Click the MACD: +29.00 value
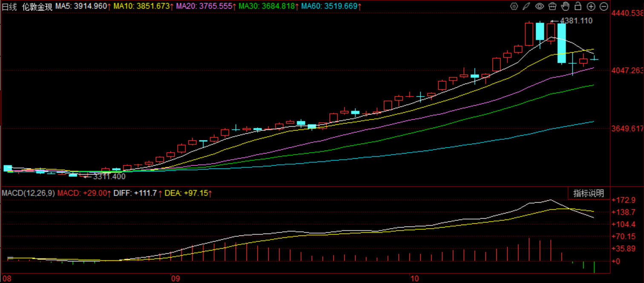Image resolution: width=644 pixels, height=283 pixels. pos(84,193)
